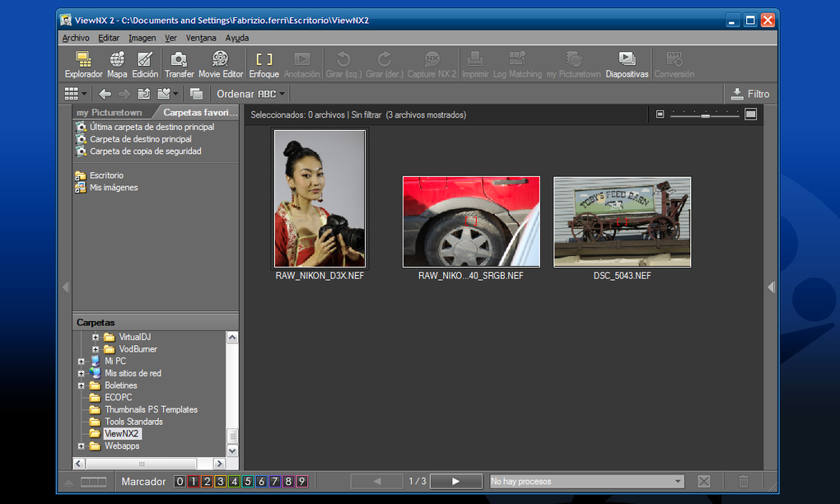Expand the Boletines folder node
The height and width of the screenshot is (504, 840).
[x=81, y=385]
